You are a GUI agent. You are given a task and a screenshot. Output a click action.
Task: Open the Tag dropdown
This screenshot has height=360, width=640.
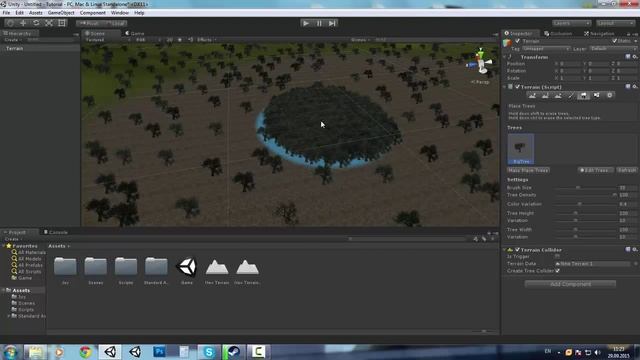click(546, 49)
